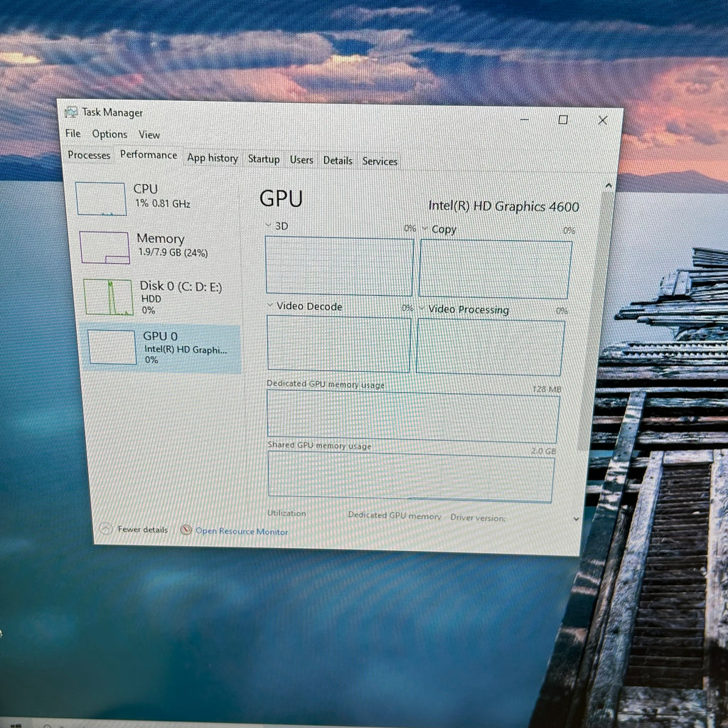Image resolution: width=728 pixels, height=728 pixels.
Task: Open the File menu
Action: pos(73,133)
